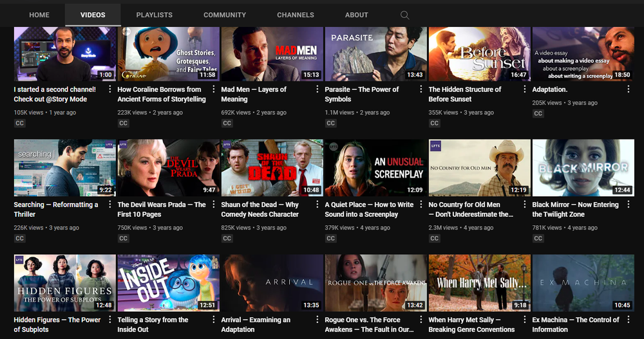The width and height of the screenshot is (644, 339).
Task: Open the PLAYLISTS tab
Action: tap(155, 15)
